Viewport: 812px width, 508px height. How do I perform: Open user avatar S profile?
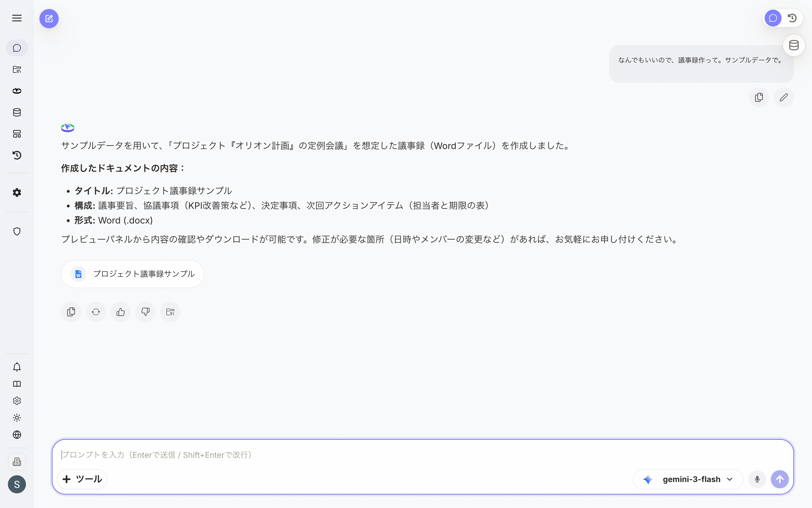click(17, 485)
